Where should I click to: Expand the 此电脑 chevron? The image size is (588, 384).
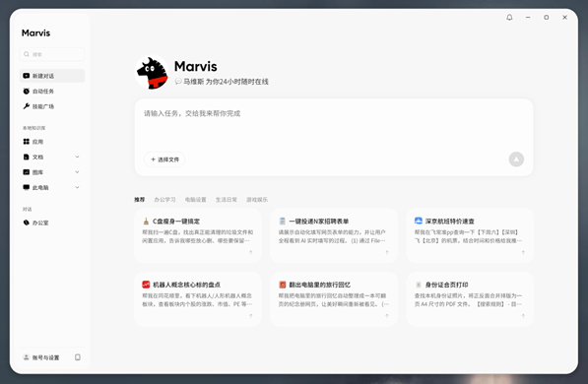click(77, 187)
